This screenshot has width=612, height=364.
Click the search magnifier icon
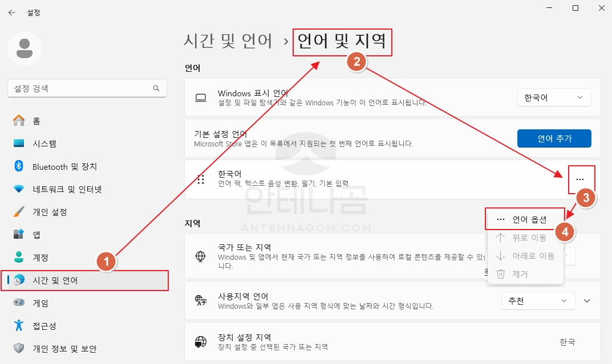pos(156,88)
